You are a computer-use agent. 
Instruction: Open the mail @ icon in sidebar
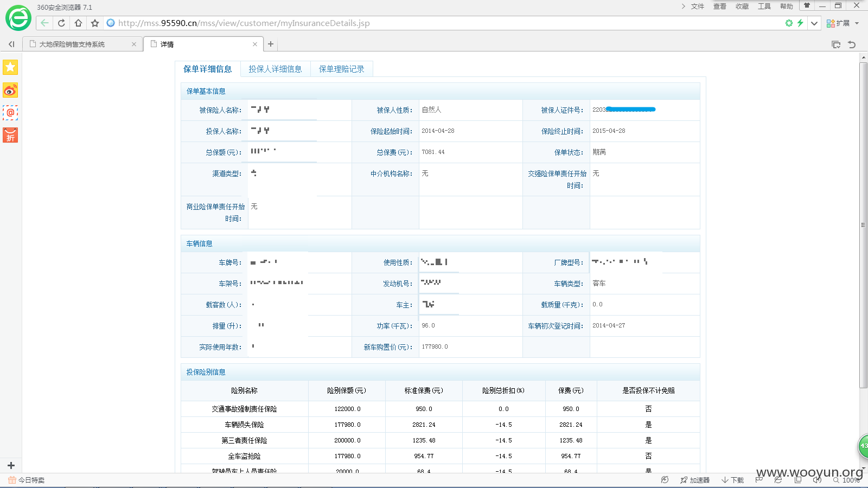tap(10, 113)
